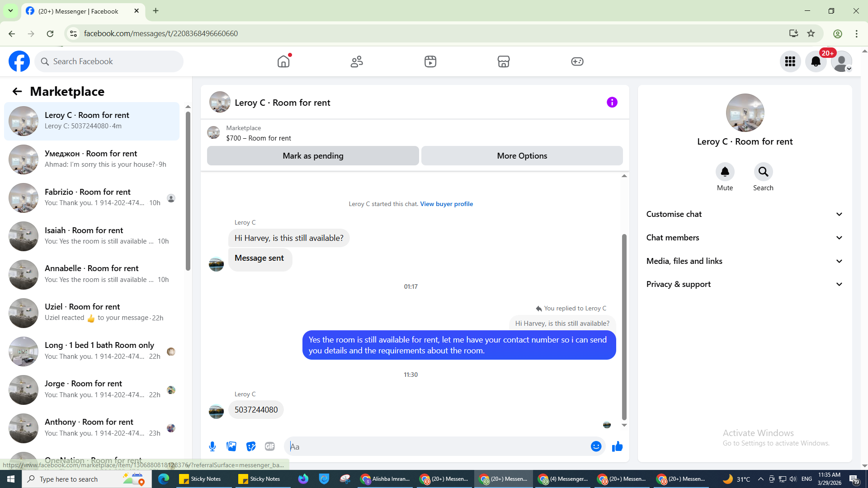Open emoji picker in message box

click(x=596, y=447)
